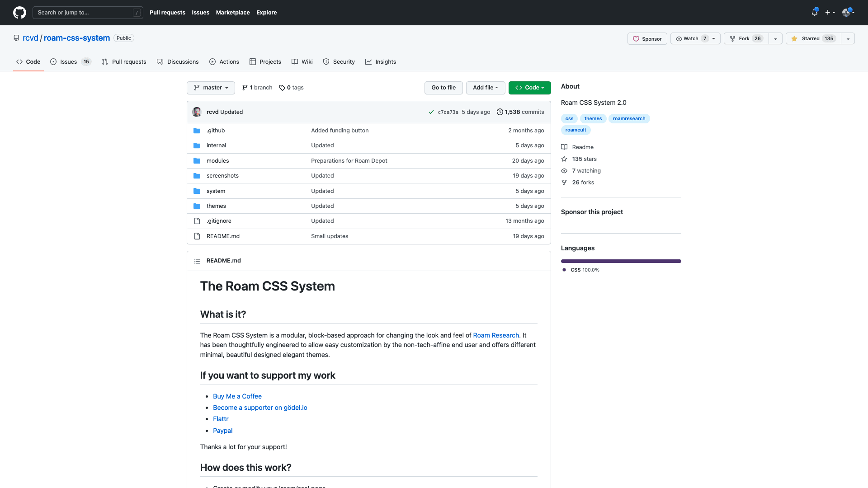The height and width of the screenshot is (488, 868).
Task: Click the .github folder icon
Action: [x=197, y=131]
